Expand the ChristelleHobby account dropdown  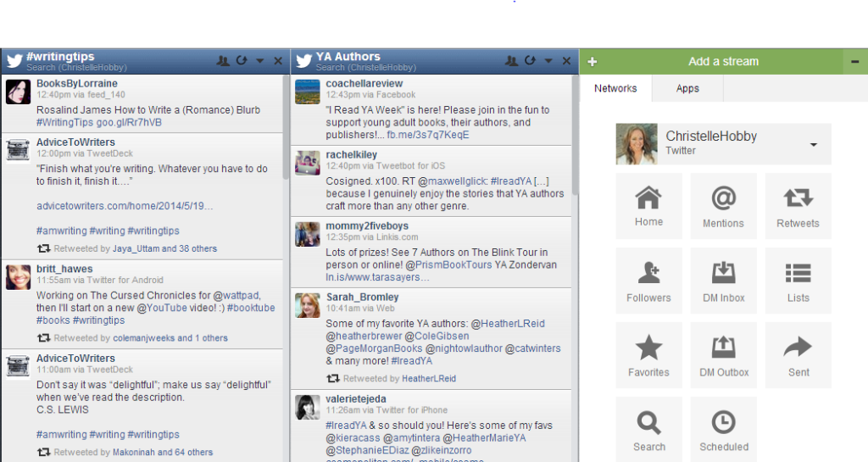tap(814, 145)
